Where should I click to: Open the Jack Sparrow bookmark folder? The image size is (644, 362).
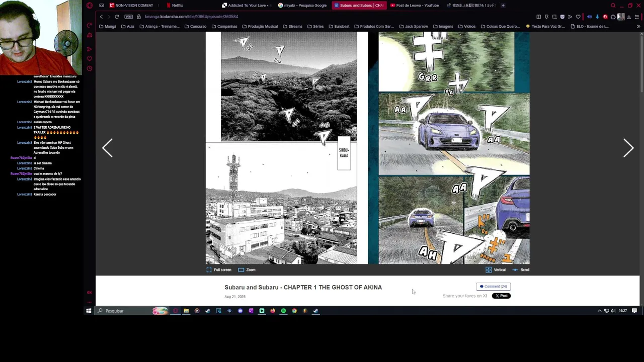pos(414,26)
